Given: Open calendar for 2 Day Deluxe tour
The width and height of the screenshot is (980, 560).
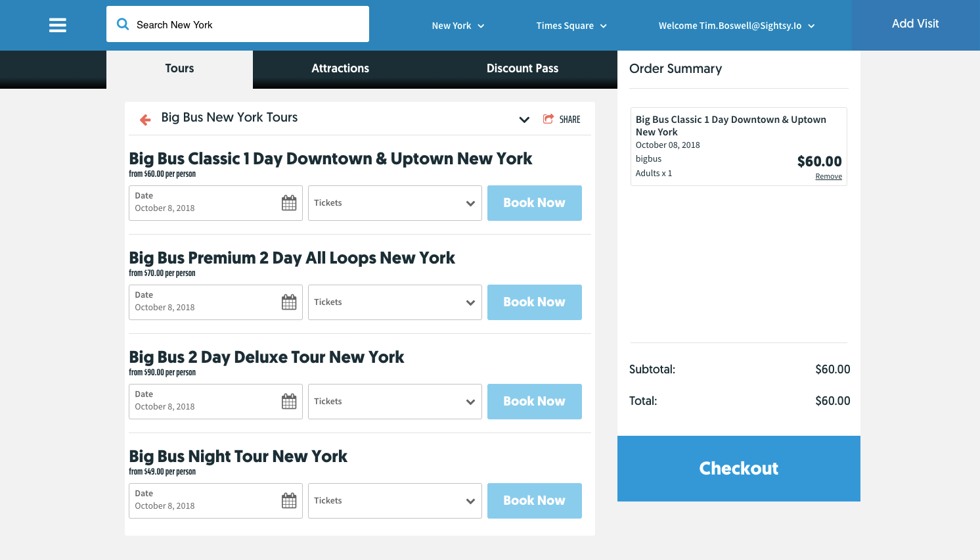Looking at the screenshot, I should pyautogui.click(x=289, y=402).
